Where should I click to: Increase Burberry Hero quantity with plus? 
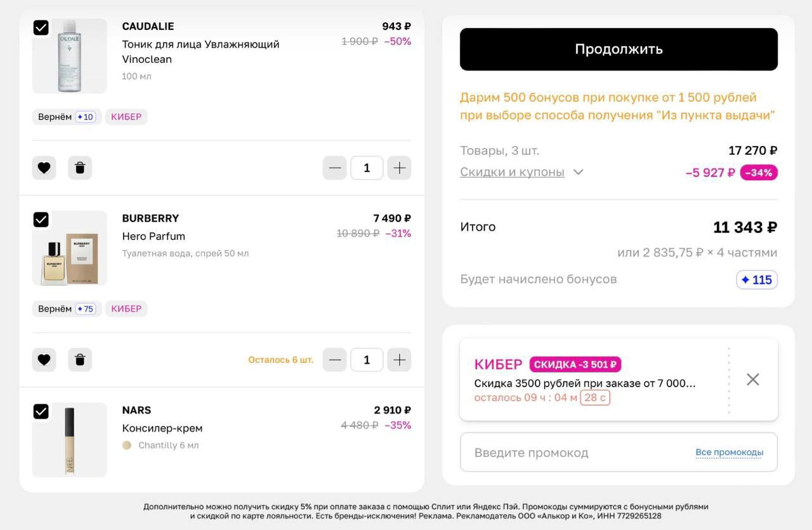pos(399,360)
